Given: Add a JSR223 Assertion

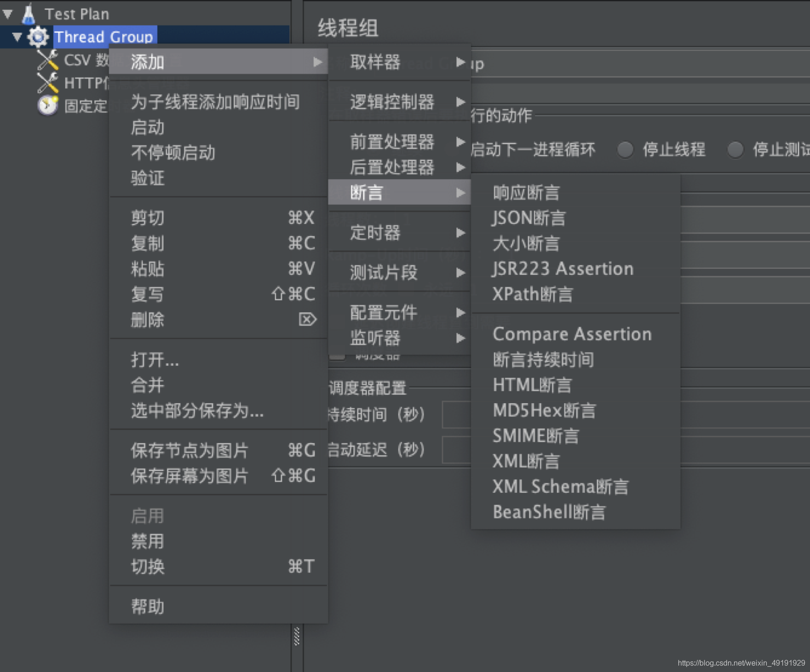Looking at the screenshot, I should pos(576,269).
